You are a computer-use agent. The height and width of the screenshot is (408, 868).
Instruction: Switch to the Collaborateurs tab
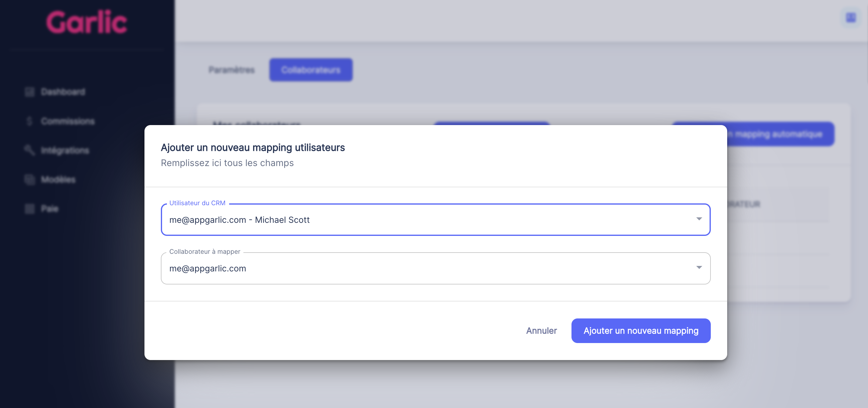[311, 70]
